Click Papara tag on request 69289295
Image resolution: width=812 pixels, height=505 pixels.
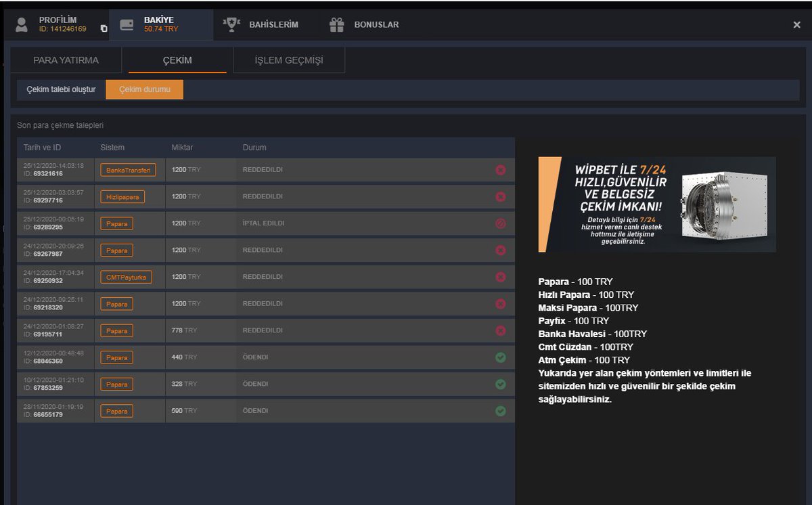(117, 223)
